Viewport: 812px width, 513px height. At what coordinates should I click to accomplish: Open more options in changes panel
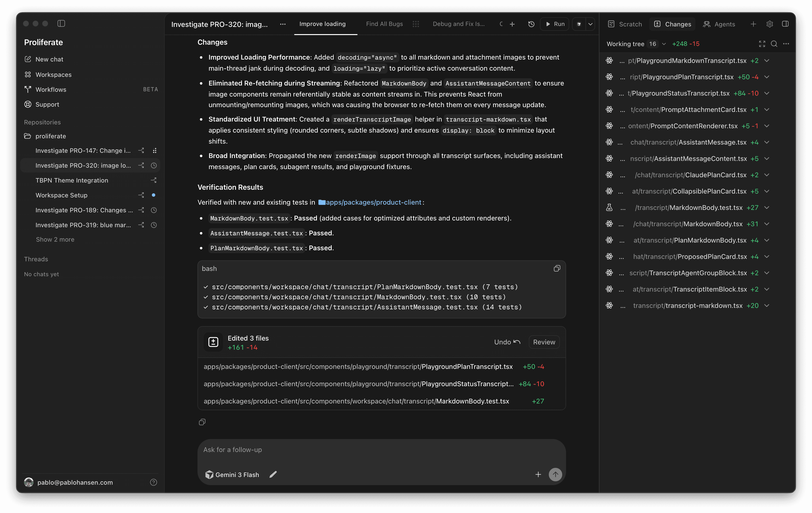pos(786,44)
